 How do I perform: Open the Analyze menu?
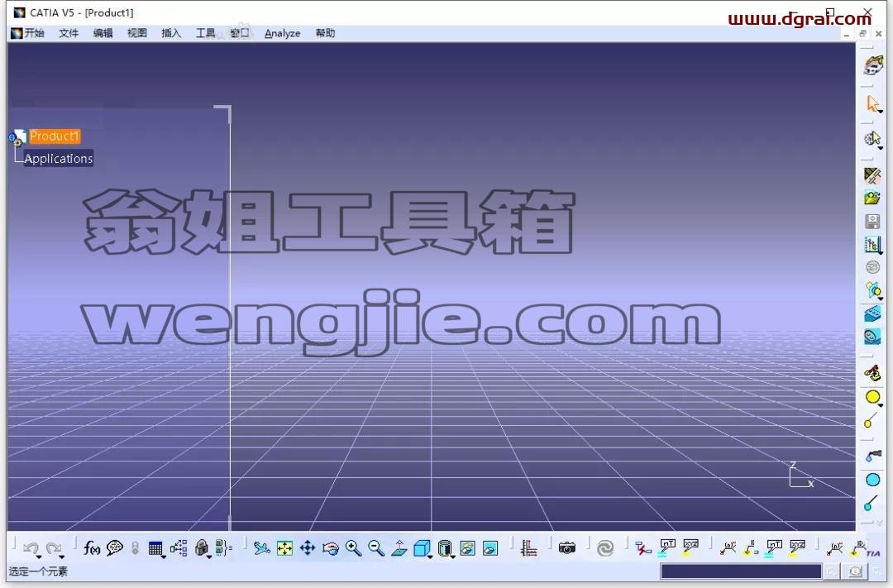283,33
